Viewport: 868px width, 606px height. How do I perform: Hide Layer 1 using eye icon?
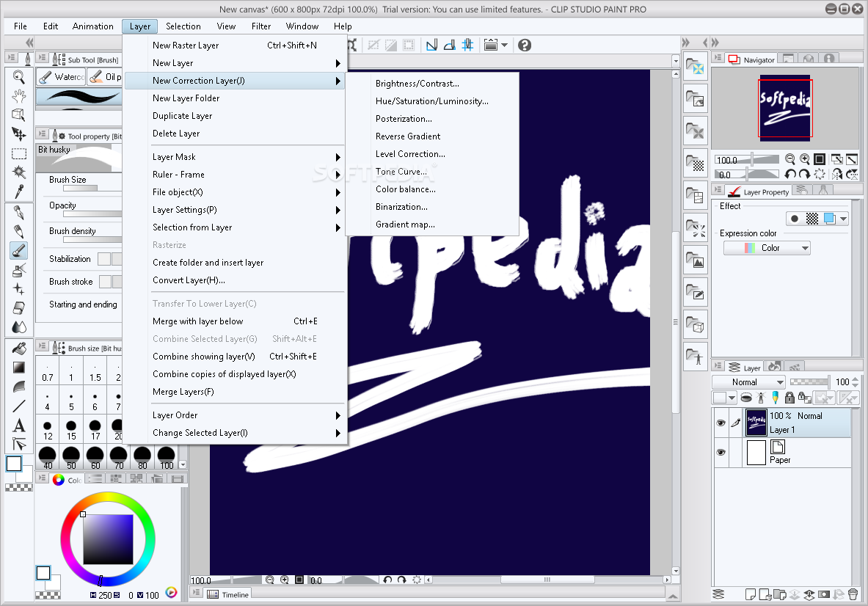(x=721, y=423)
